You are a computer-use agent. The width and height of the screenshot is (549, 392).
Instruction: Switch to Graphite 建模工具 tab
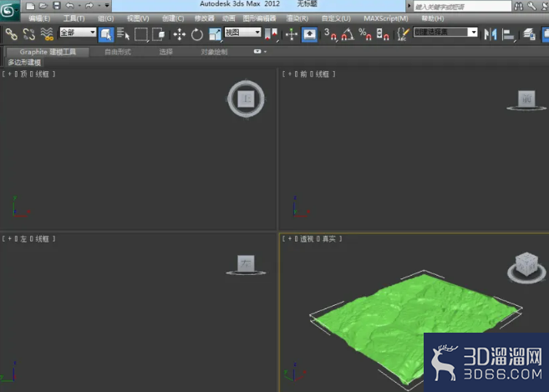click(x=48, y=52)
